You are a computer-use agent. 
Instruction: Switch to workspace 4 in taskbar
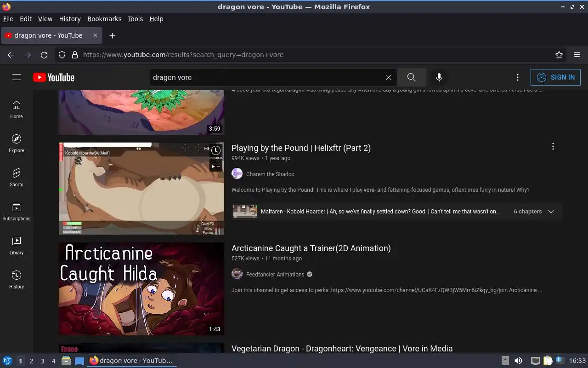[53, 361]
